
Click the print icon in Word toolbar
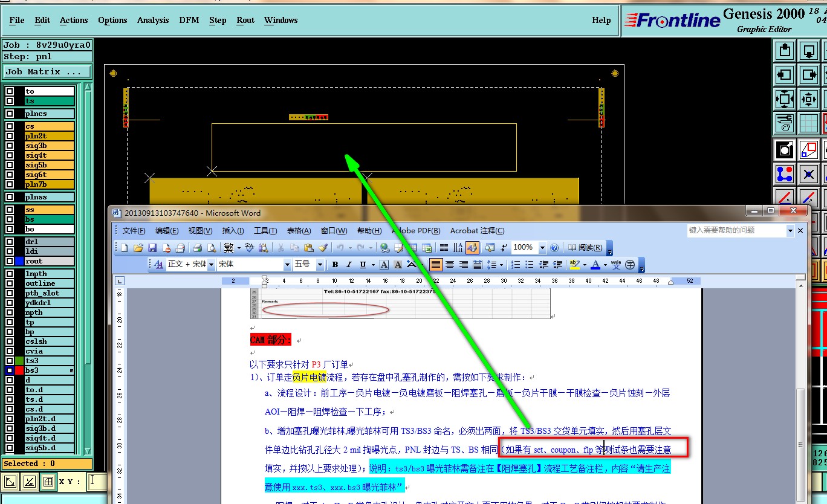tap(197, 248)
